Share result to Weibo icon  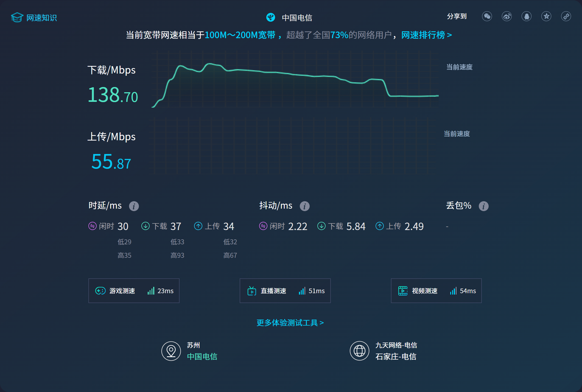coord(507,16)
